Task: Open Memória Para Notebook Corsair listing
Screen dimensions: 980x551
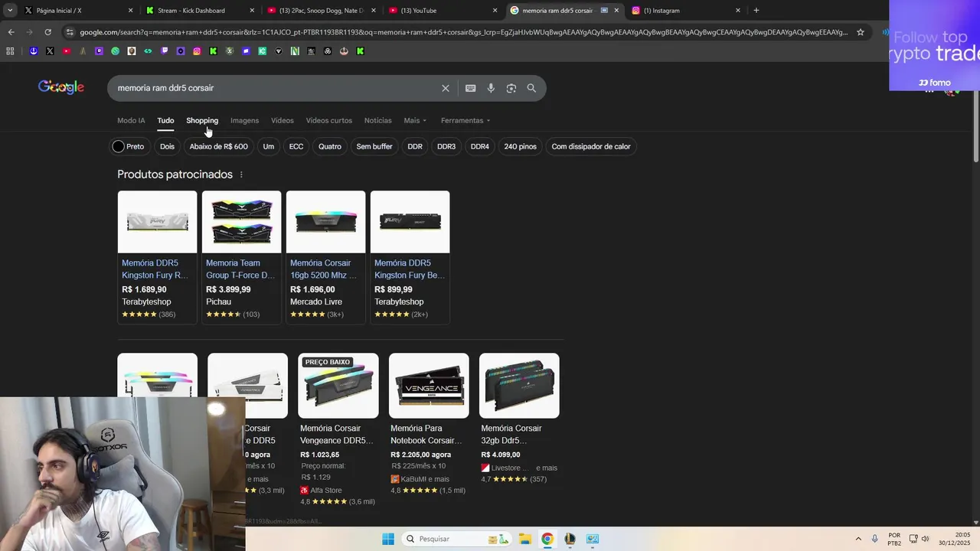Action: 426,434
